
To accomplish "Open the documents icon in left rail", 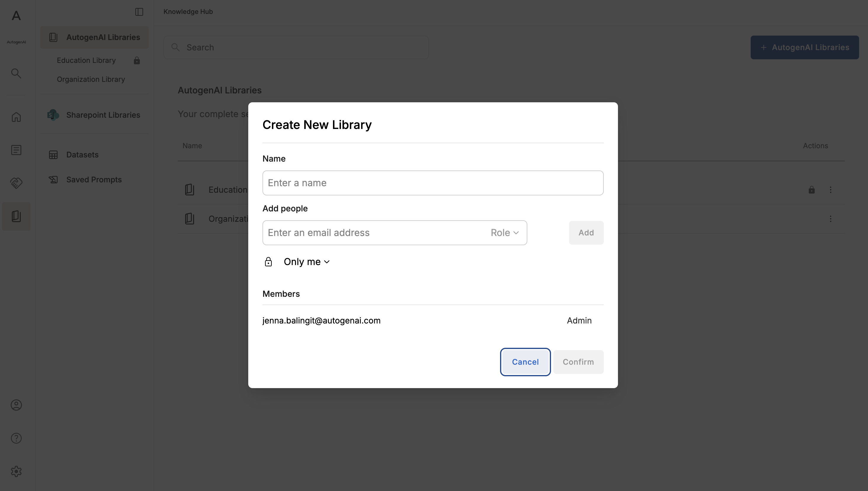I will point(16,150).
